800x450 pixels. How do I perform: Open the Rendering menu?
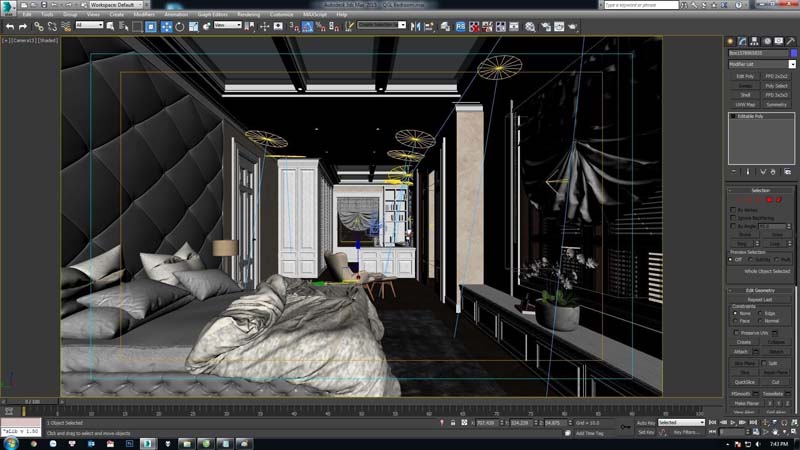[x=248, y=15]
